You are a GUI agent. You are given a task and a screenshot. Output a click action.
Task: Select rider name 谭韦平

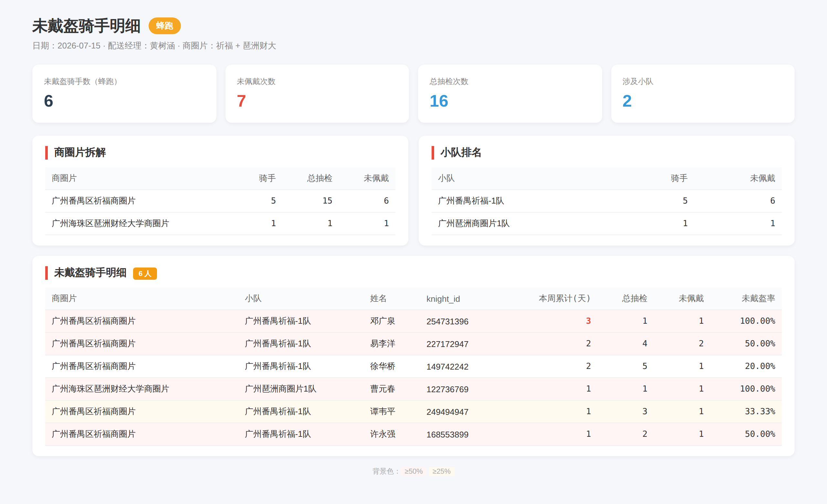[x=382, y=411]
